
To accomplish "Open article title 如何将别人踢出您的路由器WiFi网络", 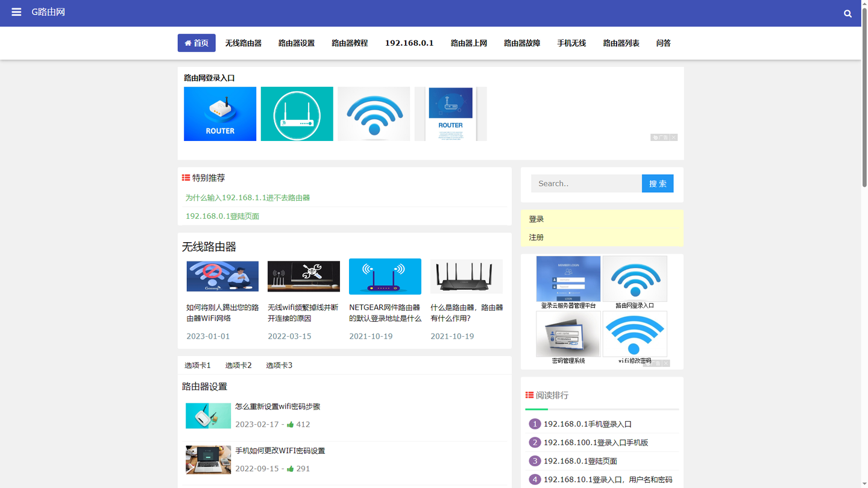I will (222, 313).
